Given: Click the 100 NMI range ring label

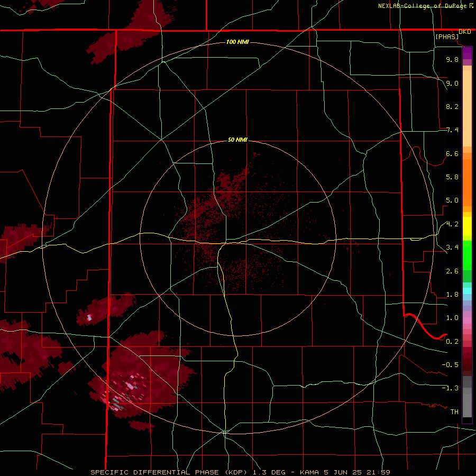Looking at the screenshot, I should click(x=237, y=42).
